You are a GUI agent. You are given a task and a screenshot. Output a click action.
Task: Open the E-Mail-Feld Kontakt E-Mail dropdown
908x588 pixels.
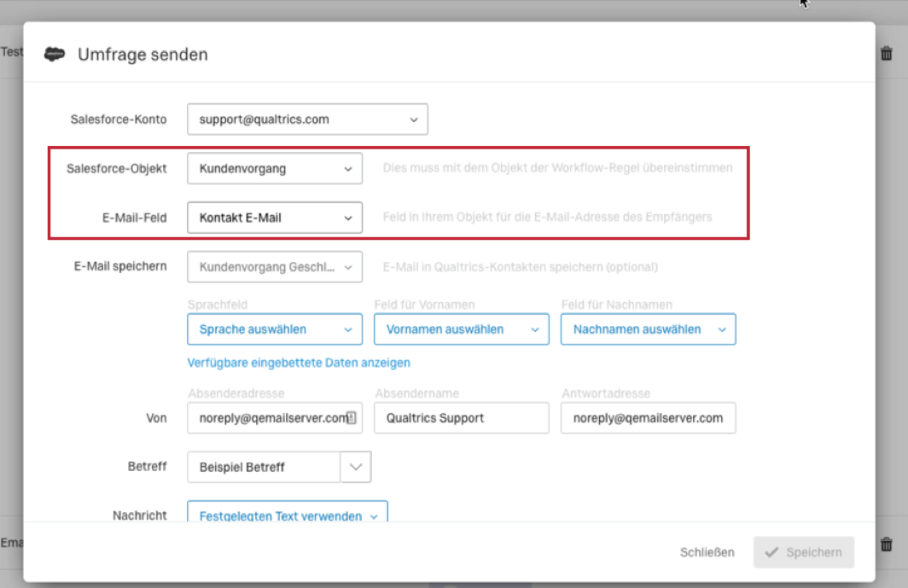(275, 218)
